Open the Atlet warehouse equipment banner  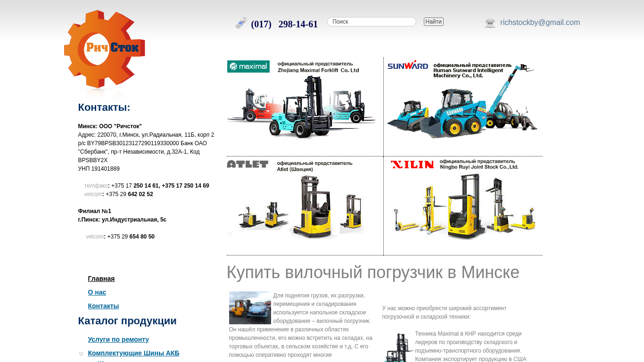301,199
